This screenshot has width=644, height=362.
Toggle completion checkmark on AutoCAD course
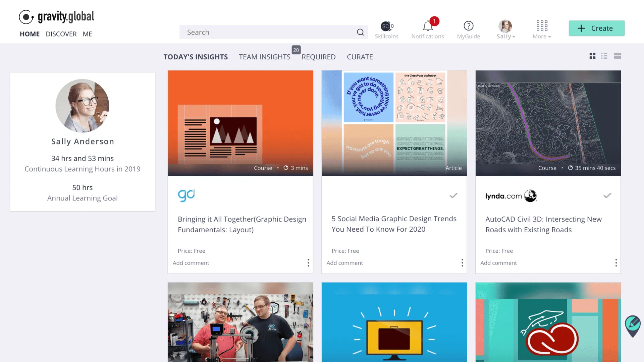[x=607, y=195]
